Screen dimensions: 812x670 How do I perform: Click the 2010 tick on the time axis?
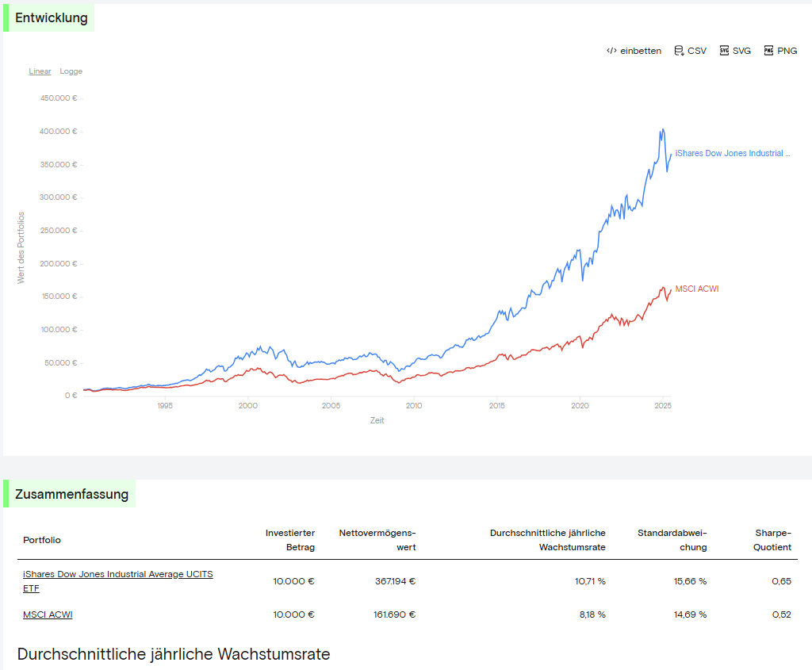click(x=414, y=406)
